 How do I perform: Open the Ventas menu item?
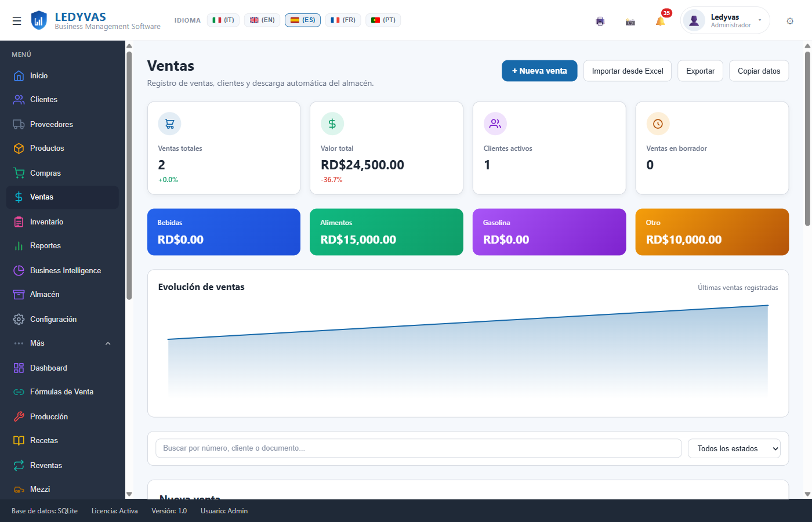coord(63,197)
